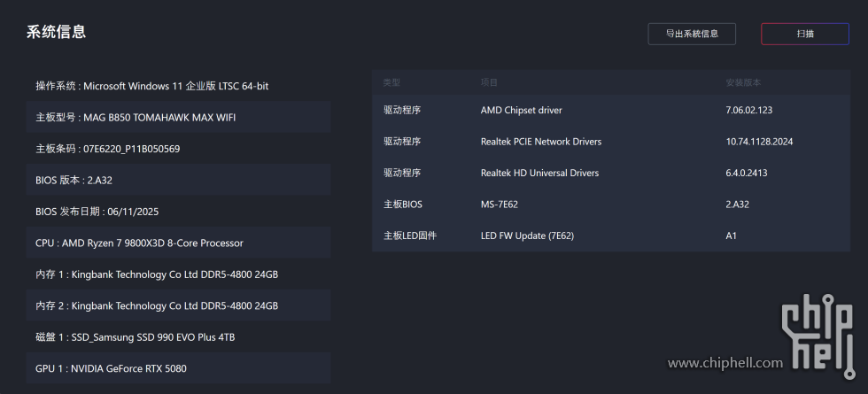Click the A1 firmware version cell
The height and width of the screenshot is (394, 868).
pos(732,236)
